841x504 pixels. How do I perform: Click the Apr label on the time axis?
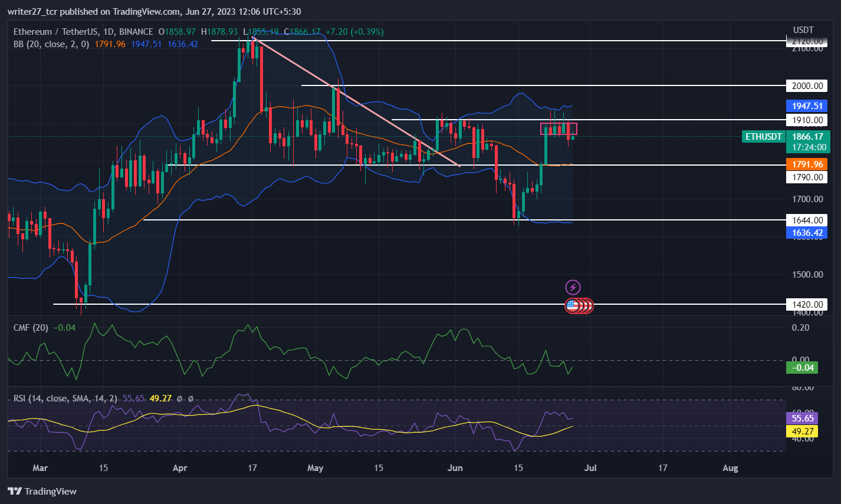click(180, 468)
